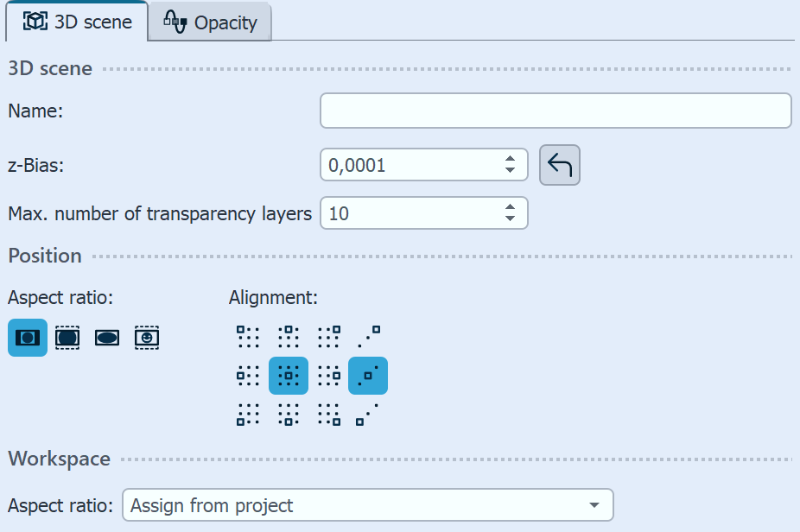Click the top icon in the fourth alignment column
The height and width of the screenshot is (532, 800).
(x=369, y=334)
